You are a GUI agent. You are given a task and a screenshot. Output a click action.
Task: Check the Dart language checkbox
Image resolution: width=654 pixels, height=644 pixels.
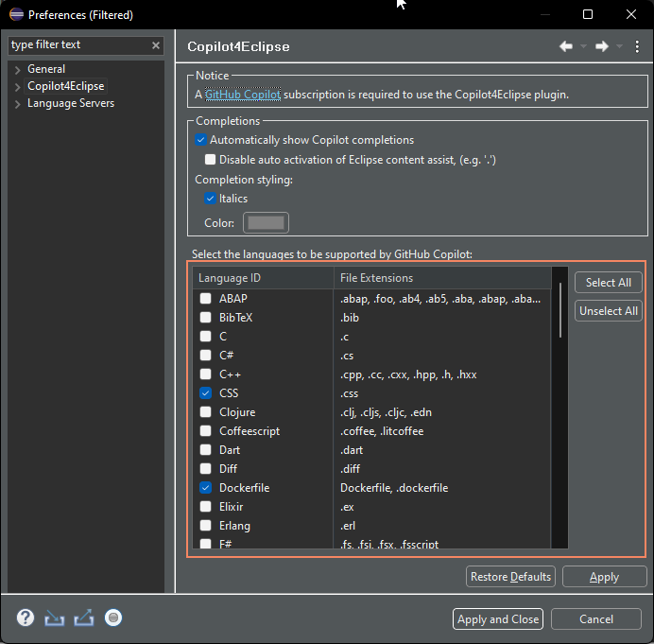(206, 449)
